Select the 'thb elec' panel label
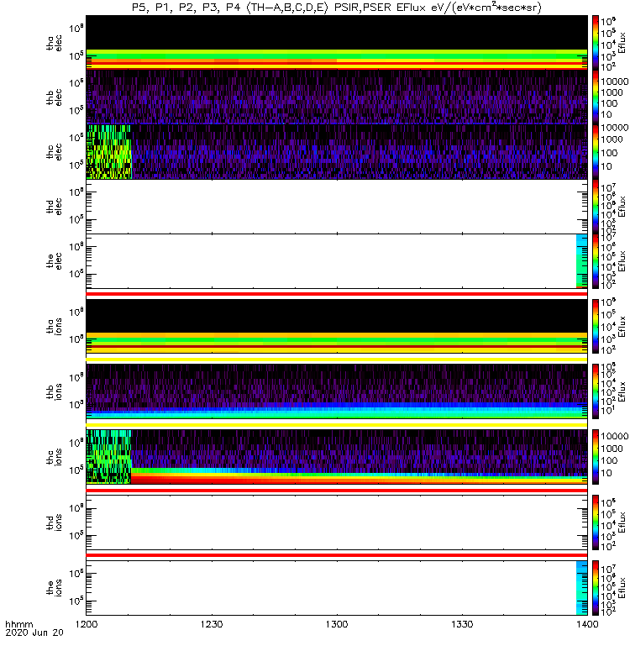 pyautogui.click(x=54, y=97)
